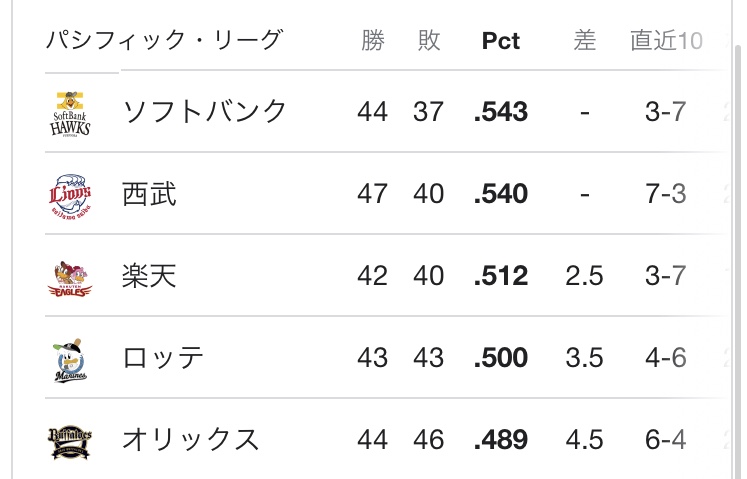The image size is (747, 479).
Task: Click the Lotte Marines team logo
Action: (71, 358)
